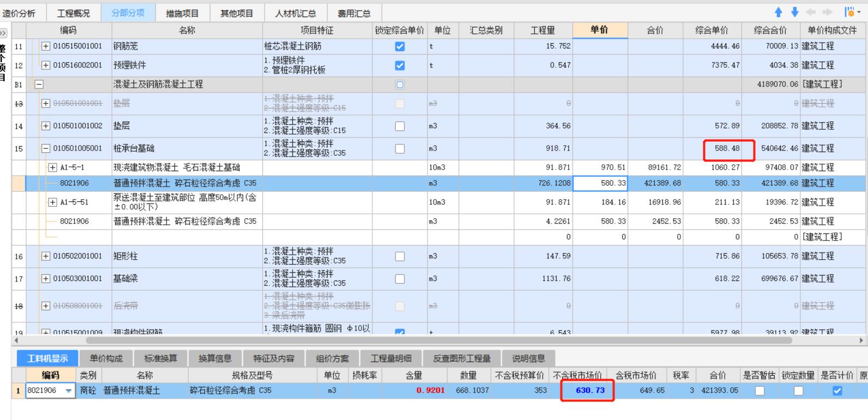868x420 pixels.
Task: Expand row 010515001001 钢筋笼
Action: coord(46,46)
